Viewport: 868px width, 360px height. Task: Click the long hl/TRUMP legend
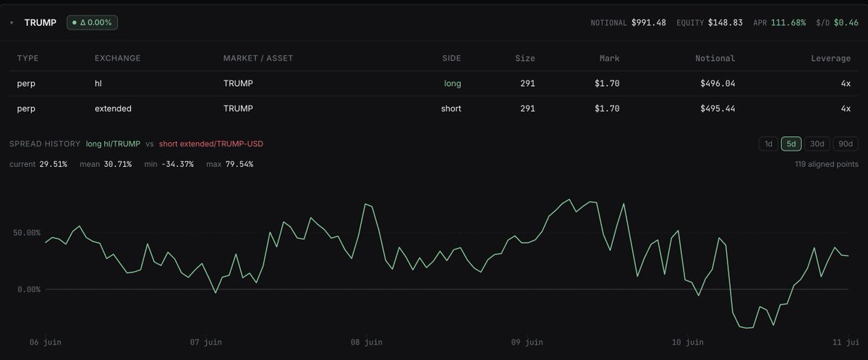pos(112,144)
